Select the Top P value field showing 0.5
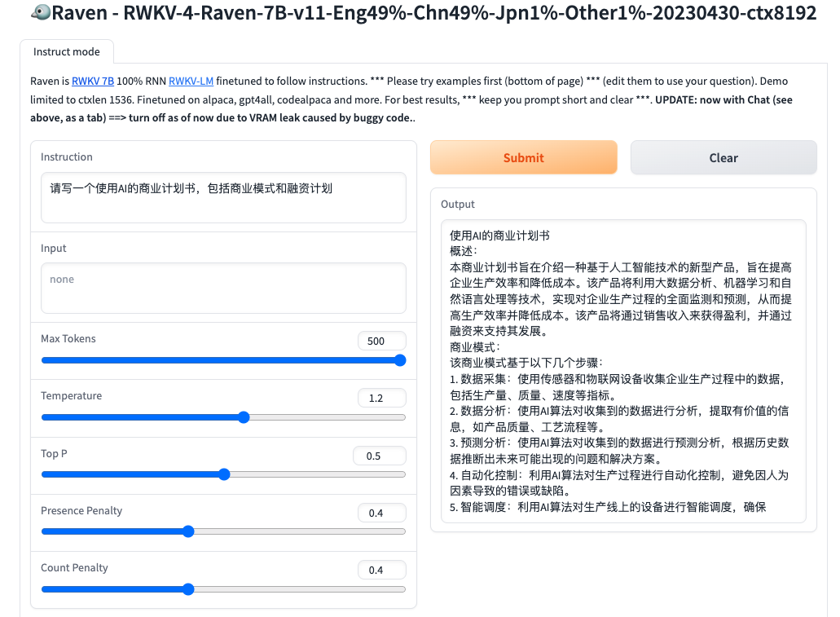This screenshot has width=840, height=617. (379, 456)
